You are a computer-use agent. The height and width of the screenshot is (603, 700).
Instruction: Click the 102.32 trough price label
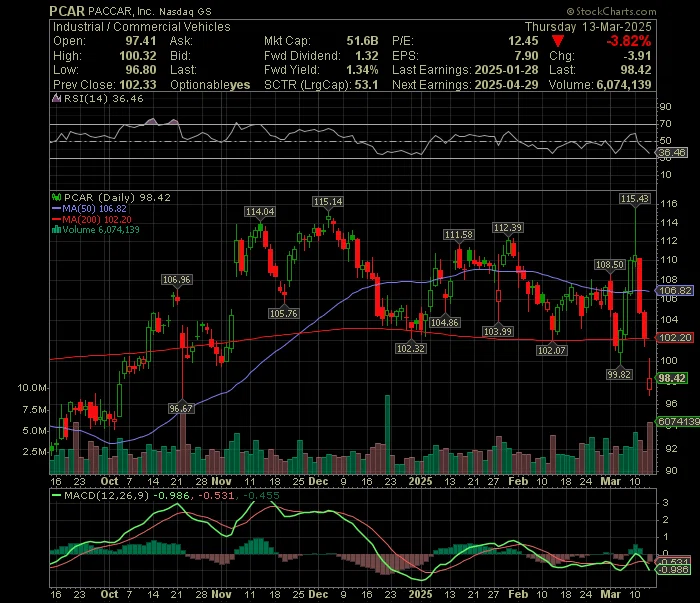tap(411, 349)
